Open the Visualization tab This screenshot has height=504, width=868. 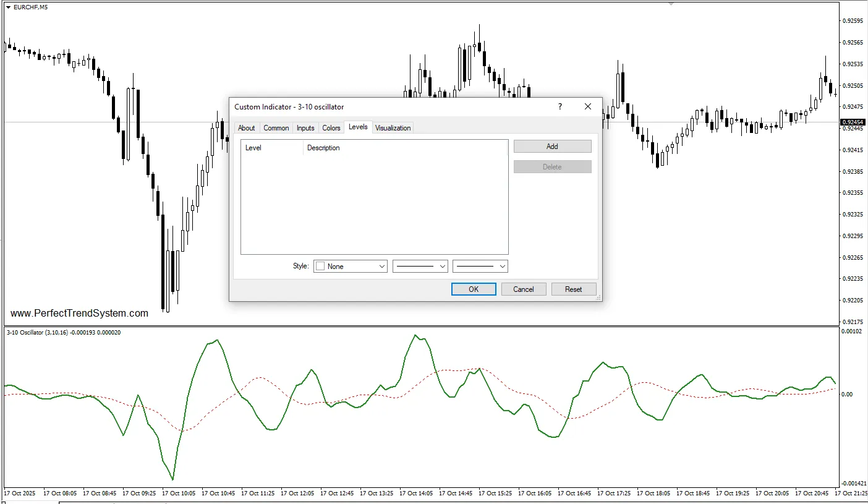tap(393, 128)
